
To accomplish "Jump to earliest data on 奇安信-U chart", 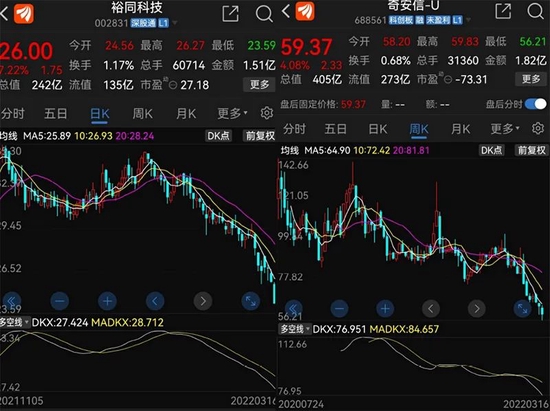I will click(293, 309).
